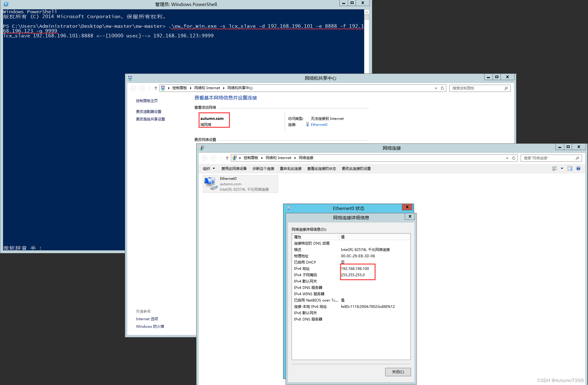The image size is (588, 385).
Task: Click 查看此连接的状态 in the toolbar
Action: click(x=322, y=169)
